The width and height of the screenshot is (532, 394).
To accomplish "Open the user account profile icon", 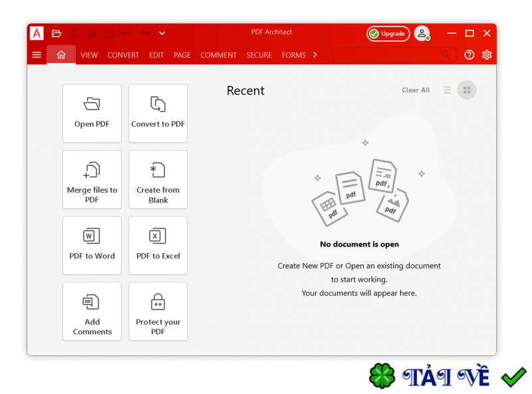I will (422, 33).
